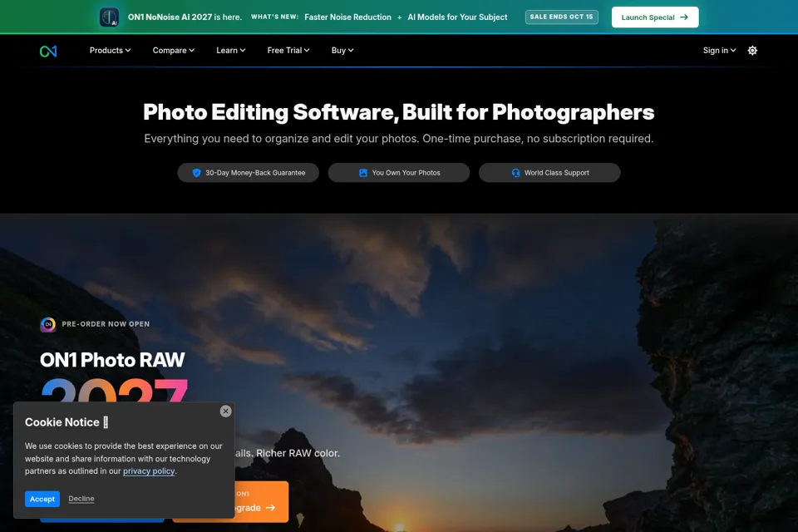Decline cookies in the Cookie Notice

81,499
